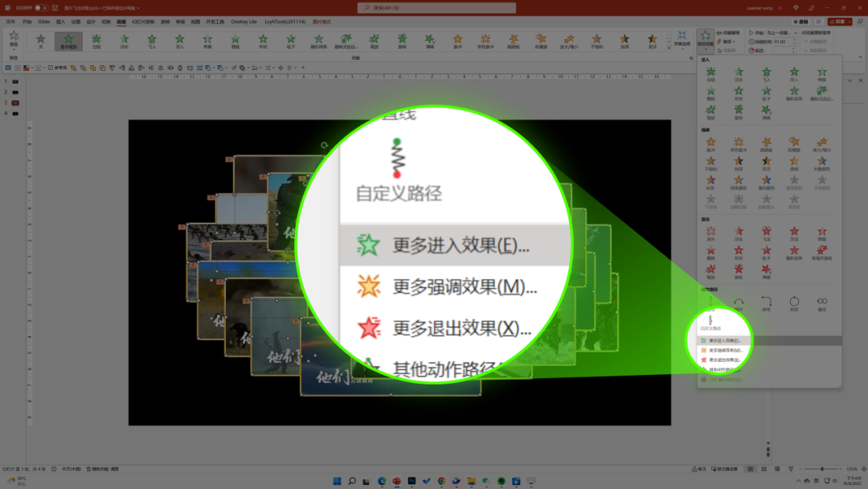Choose 弧形 motion path in dropdown
Image resolution: width=868 pixels, height=489 pixels.
click(739, 304)
